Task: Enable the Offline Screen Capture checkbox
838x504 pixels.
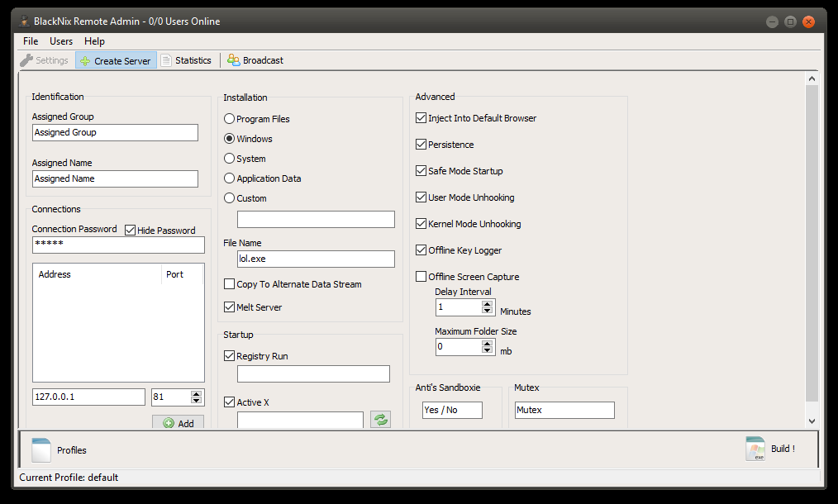Action: click(x=421, y=277)
